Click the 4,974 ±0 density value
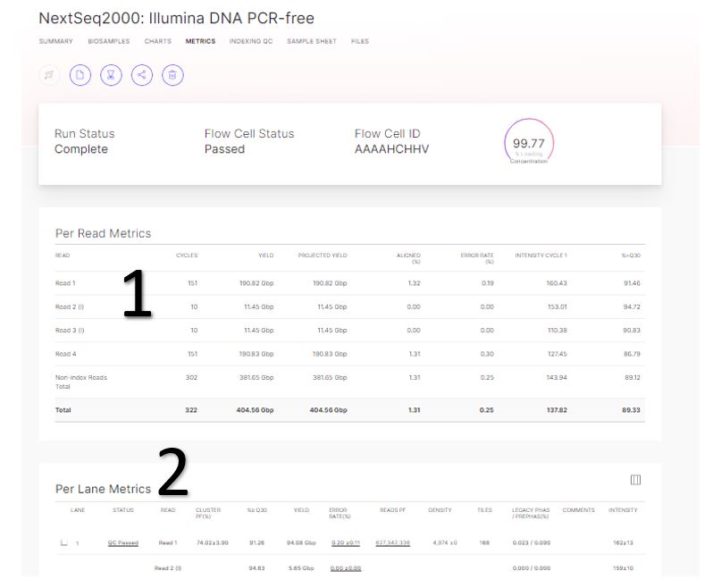Viewport: 713px width, 588px height. (x=445, y=542)
